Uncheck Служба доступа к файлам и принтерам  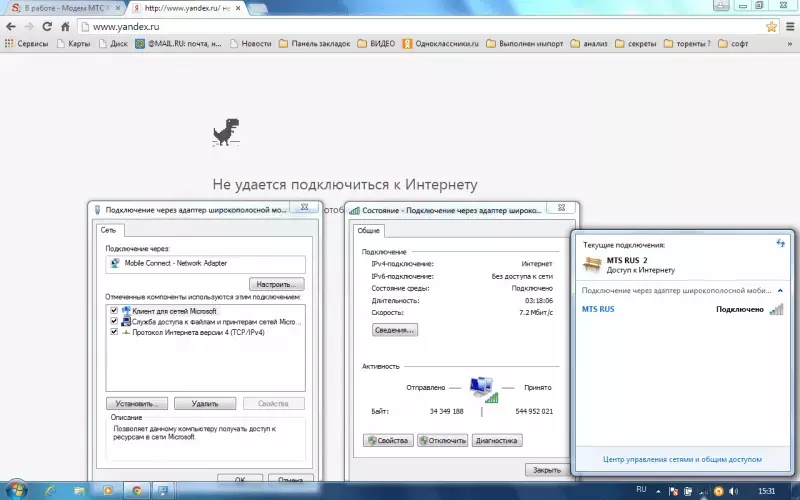tap(114, 321)
